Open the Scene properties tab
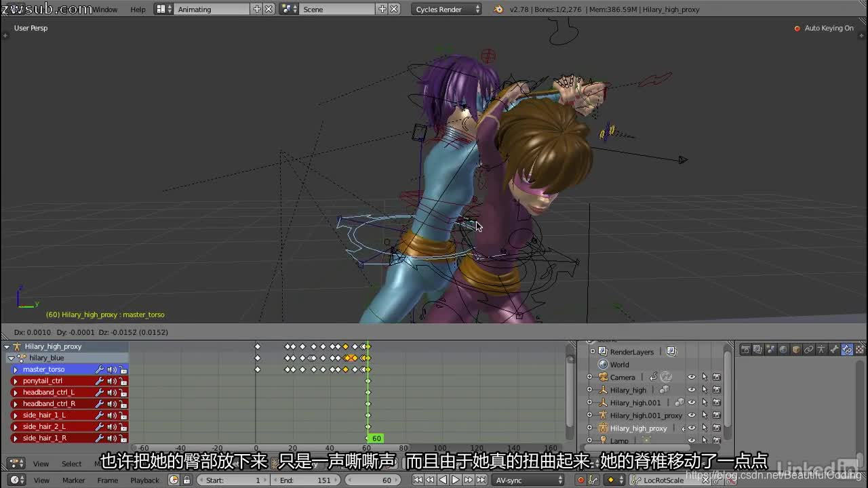This screenshot has height=488, width=868. pos(771,350)
